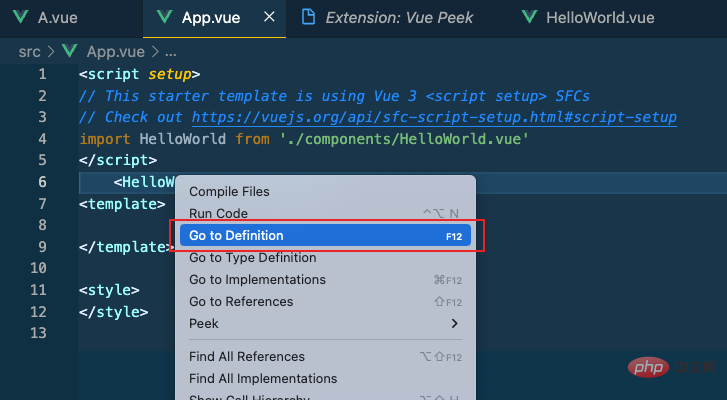Select Go to Definition in context menu
This screenshot has width=727, height=400.
click(236, 236)
